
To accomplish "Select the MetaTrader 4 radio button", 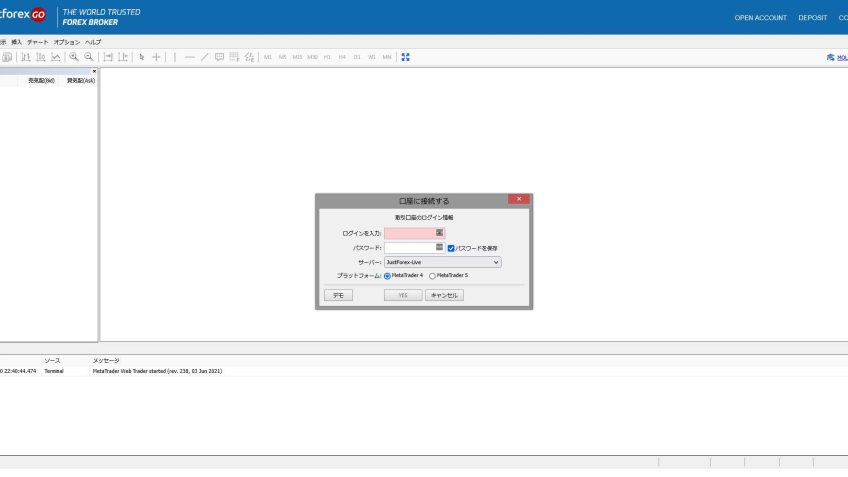I will pos(388,275).
